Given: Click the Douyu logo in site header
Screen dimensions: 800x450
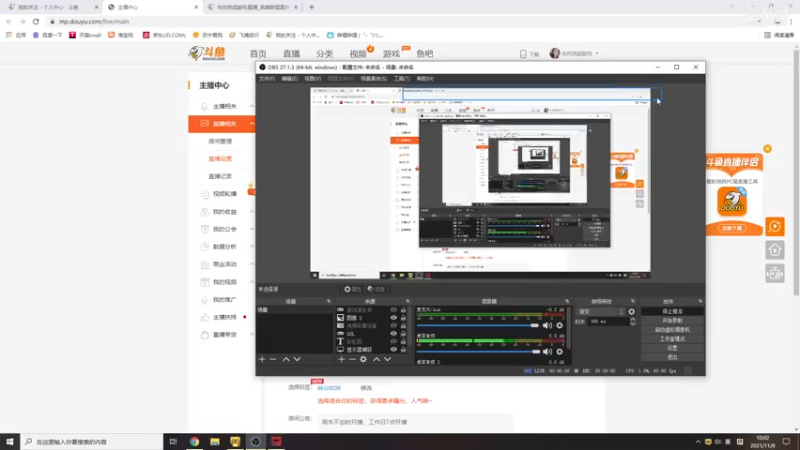Looking at the screenshot, I should 207,53.
